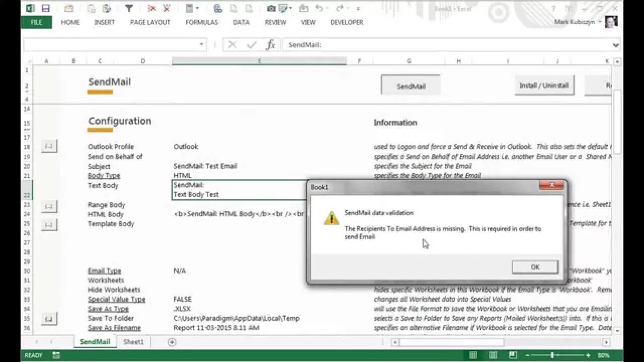644x362 pixels.
Task: Click the calculator icon in quick access toolbar
Action: click(190, 9)
